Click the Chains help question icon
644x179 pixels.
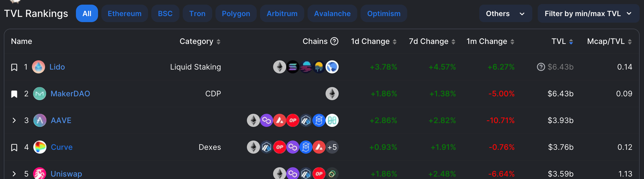[334, 41]
